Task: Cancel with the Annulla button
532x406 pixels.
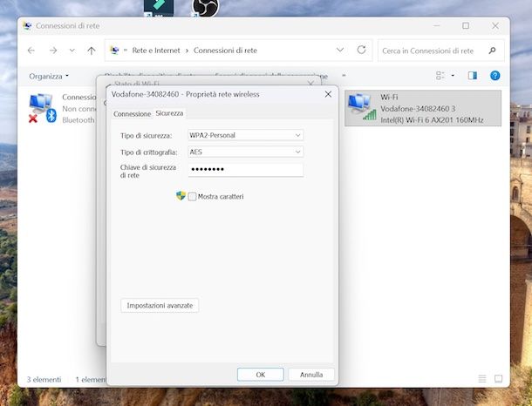Action: pos(311,375)
